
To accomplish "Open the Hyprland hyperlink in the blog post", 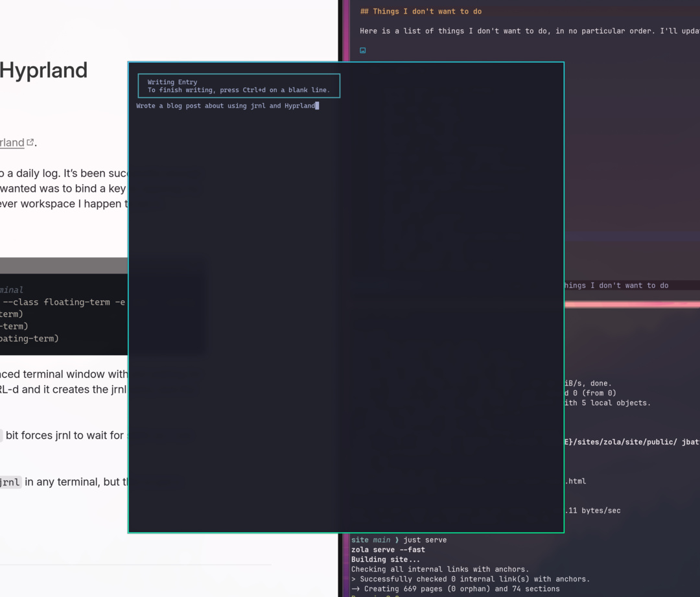I will [12, 143].
